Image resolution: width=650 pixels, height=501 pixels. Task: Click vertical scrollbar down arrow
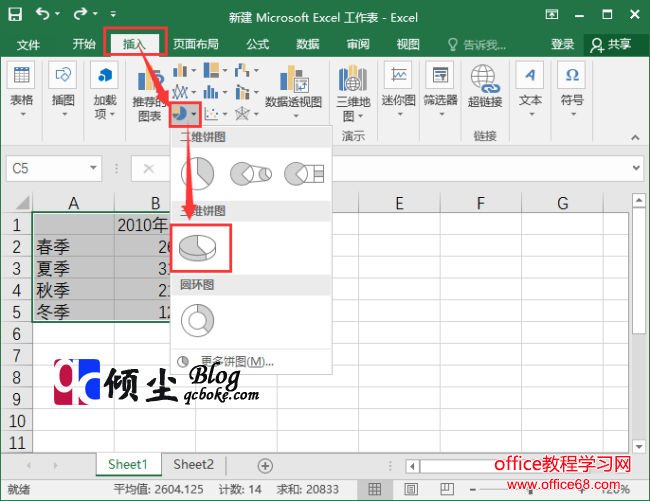pos(639,447)
